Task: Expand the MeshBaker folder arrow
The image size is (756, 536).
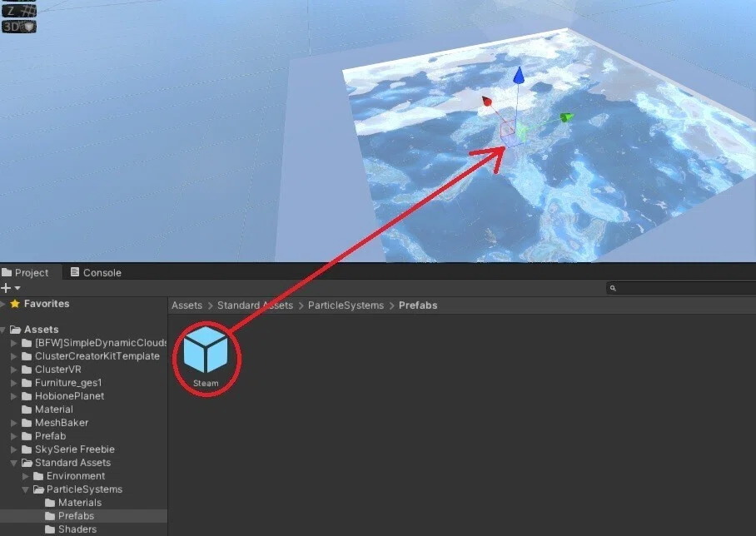Action: click(14, 423)
